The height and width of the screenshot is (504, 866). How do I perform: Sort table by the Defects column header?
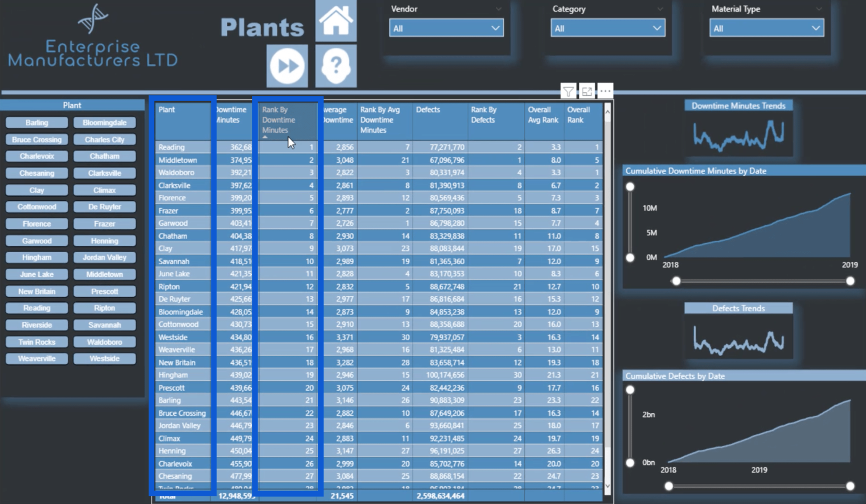click(x=428, y=110)
